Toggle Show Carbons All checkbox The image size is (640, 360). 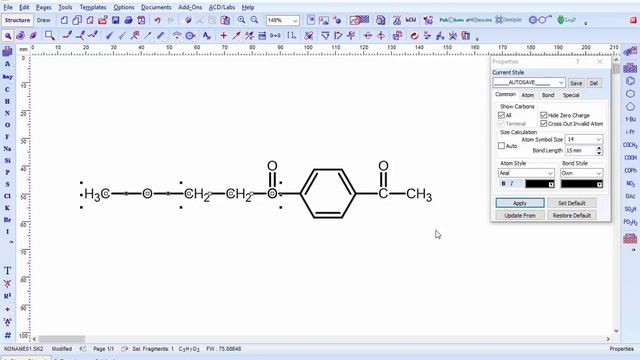501,115
